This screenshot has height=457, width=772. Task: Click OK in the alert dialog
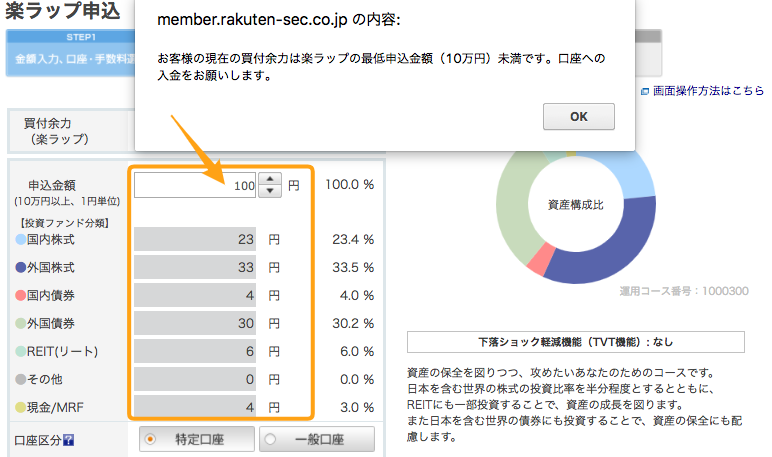click(579, 117)
